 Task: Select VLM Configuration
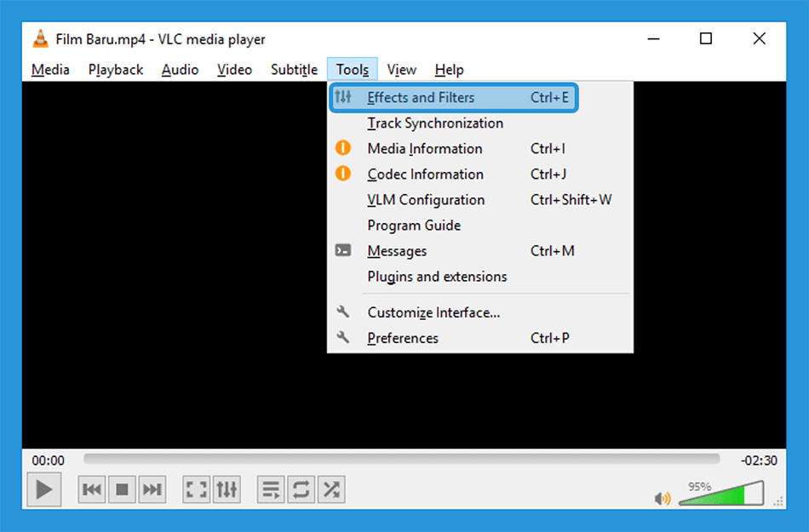click(x=479, y=200)
